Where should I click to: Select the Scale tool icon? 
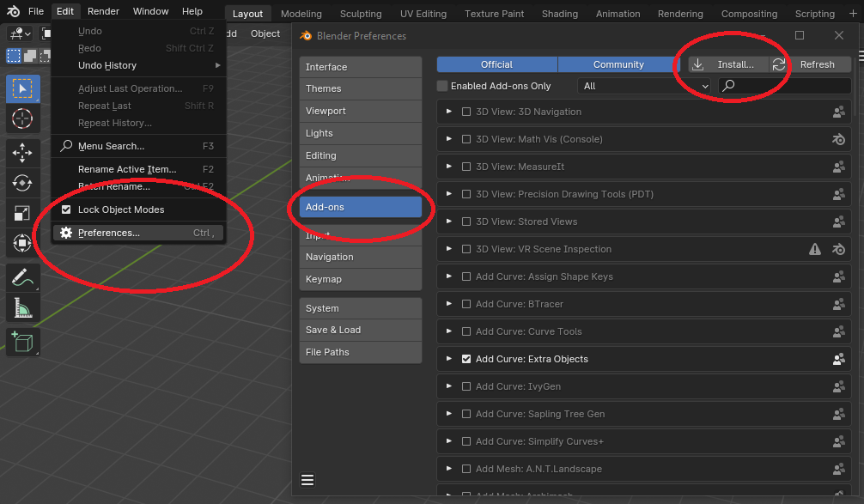pyautogui.click(x=23, y=213)
